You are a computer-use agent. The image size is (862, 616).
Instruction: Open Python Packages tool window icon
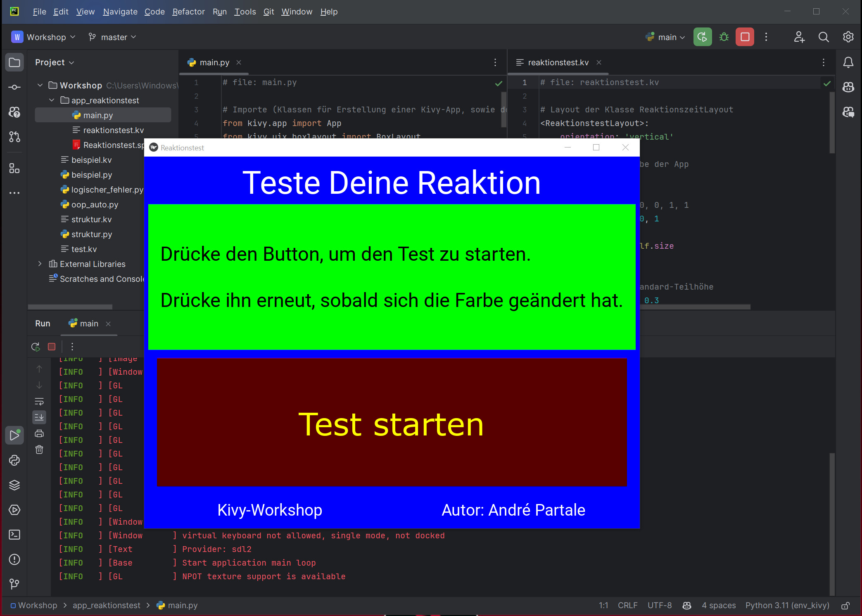click(x=14, y=485)
